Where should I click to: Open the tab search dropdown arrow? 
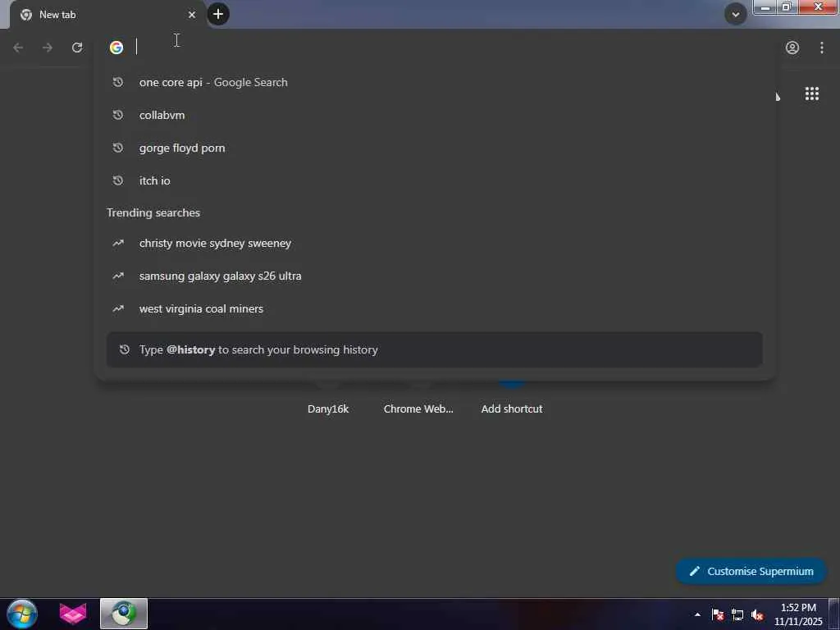736,15
